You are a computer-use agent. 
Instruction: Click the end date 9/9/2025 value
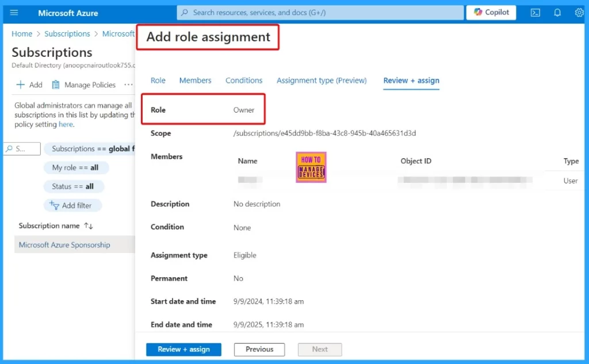[x=269, y=324]
